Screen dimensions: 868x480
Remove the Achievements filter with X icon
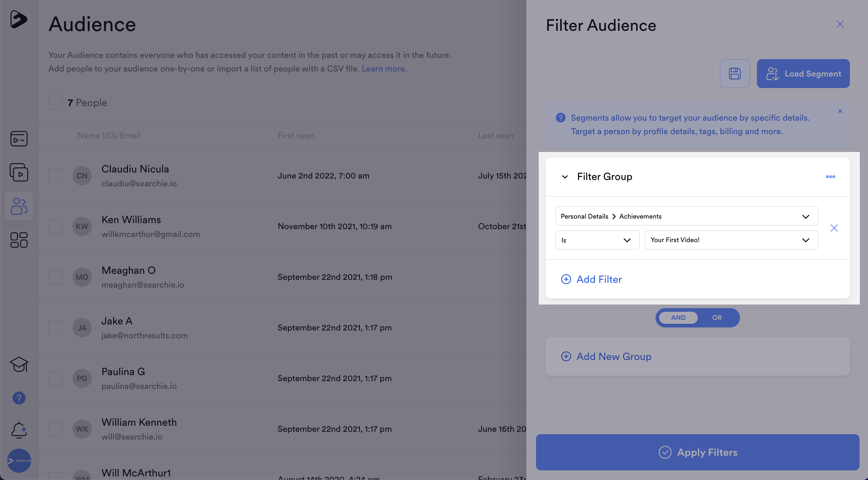[x=834, y=228]
